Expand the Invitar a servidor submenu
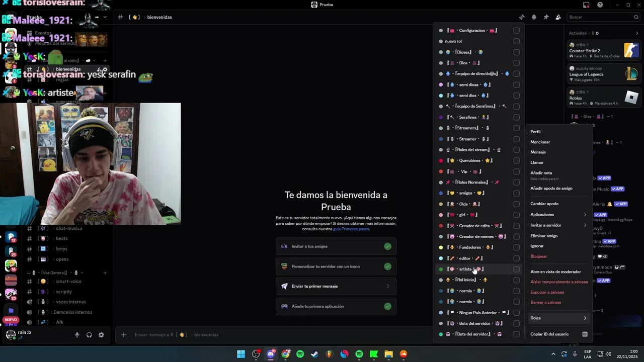The image size is (644, 362). [558, 225]
